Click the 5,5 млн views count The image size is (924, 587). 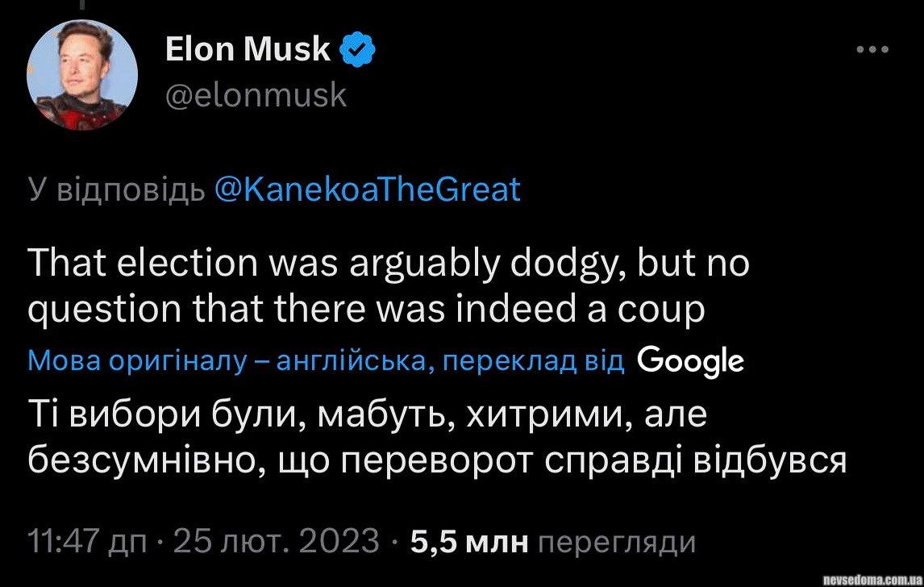click(x=469, y=541)
